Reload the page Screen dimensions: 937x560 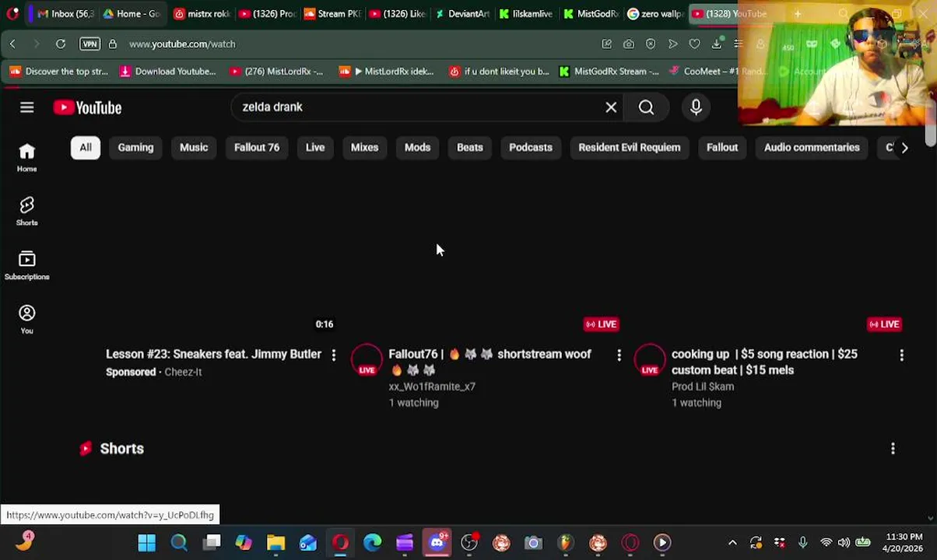click(x=61, y=44)
